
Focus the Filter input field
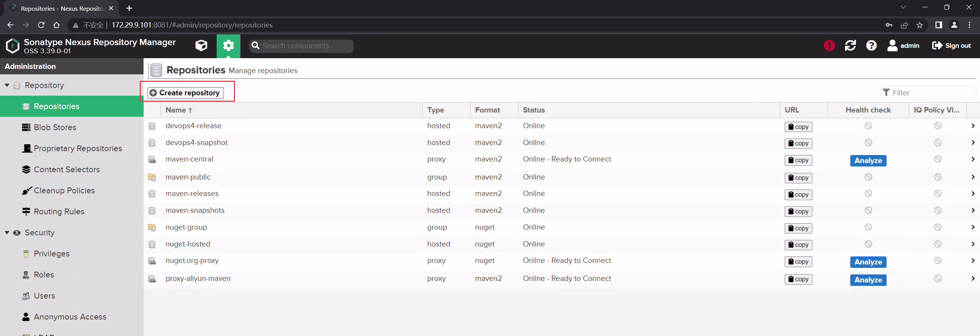[928, 93]
